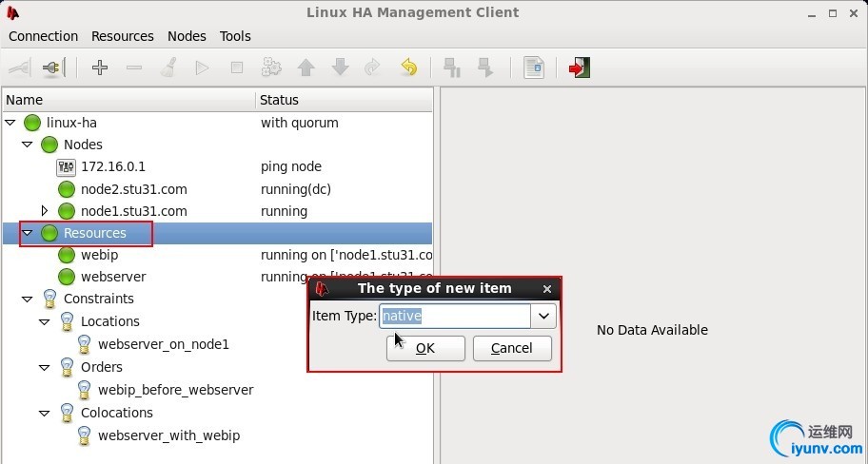Collapse the Resources tree branch
The image size is (868, 464).
(27, 233)
